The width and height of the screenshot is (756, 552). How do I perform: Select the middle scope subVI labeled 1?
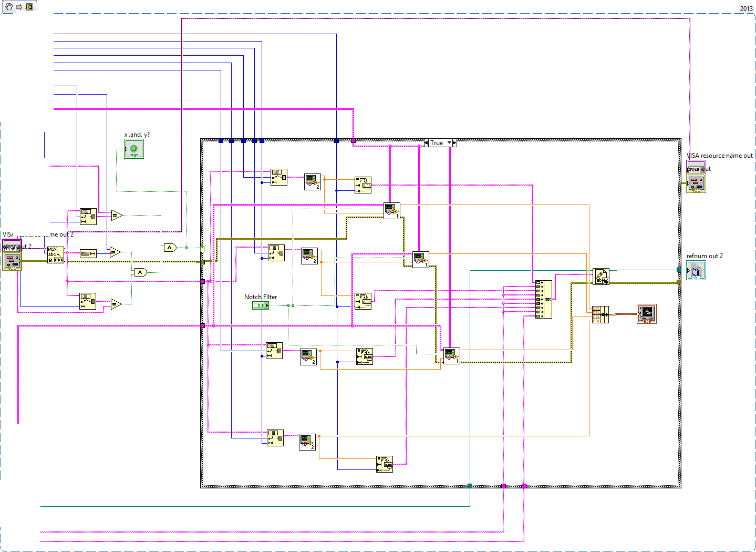click(421, 260)
